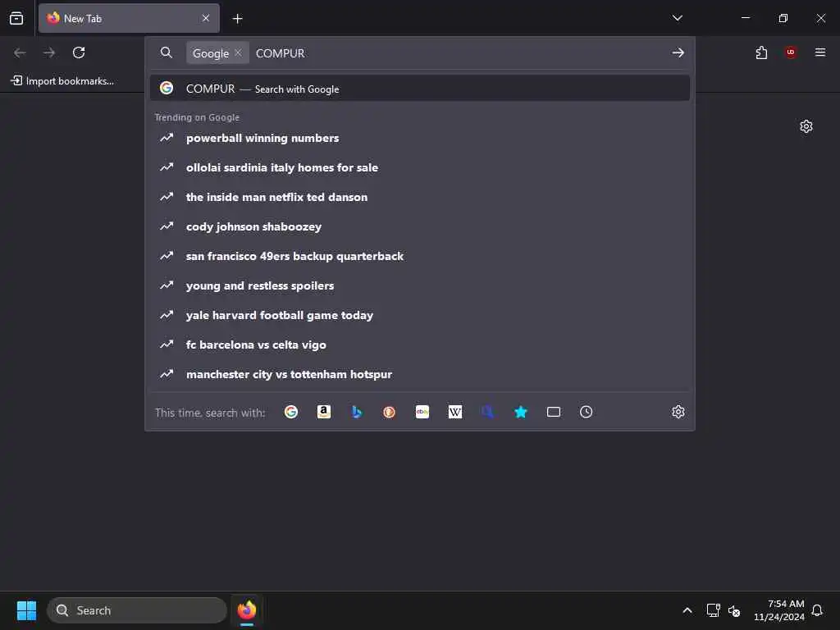Select suggestion manchester city vs tottenham hotspur
The height and width of the screenshot is (630, 840).
tap(420, 374)
